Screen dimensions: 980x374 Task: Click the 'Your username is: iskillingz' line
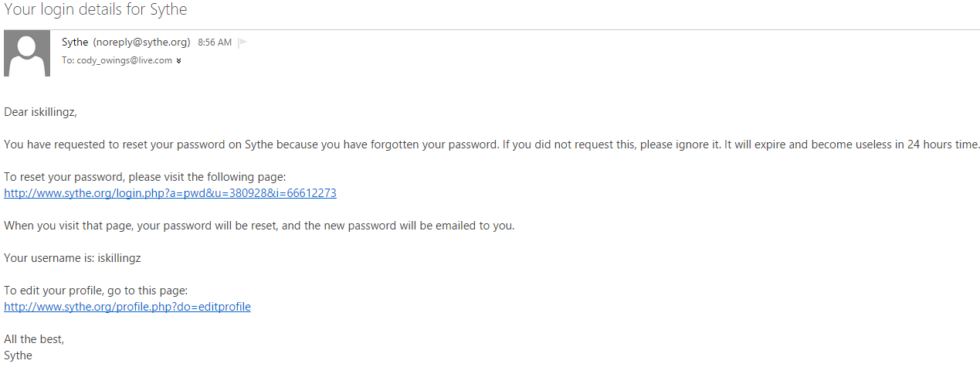[73, 258]
